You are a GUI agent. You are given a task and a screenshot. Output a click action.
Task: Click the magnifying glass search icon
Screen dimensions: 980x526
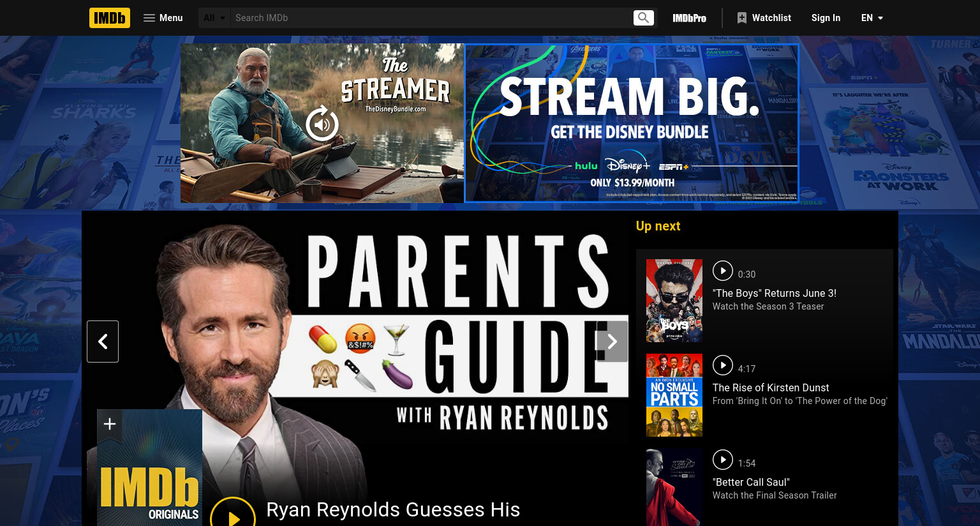pyautogui.click(x=644, y=18)
